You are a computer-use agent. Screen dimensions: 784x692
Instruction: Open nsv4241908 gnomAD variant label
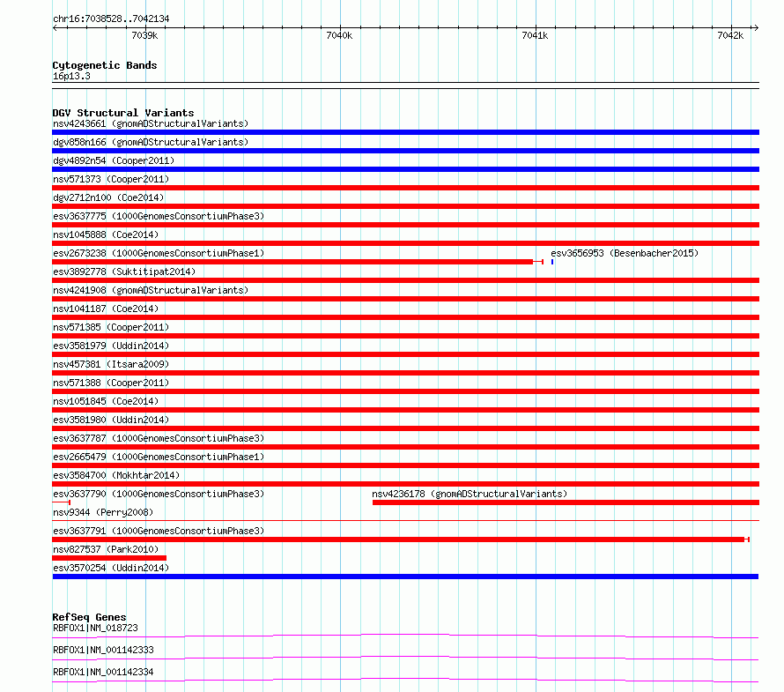tap(151, 290)
